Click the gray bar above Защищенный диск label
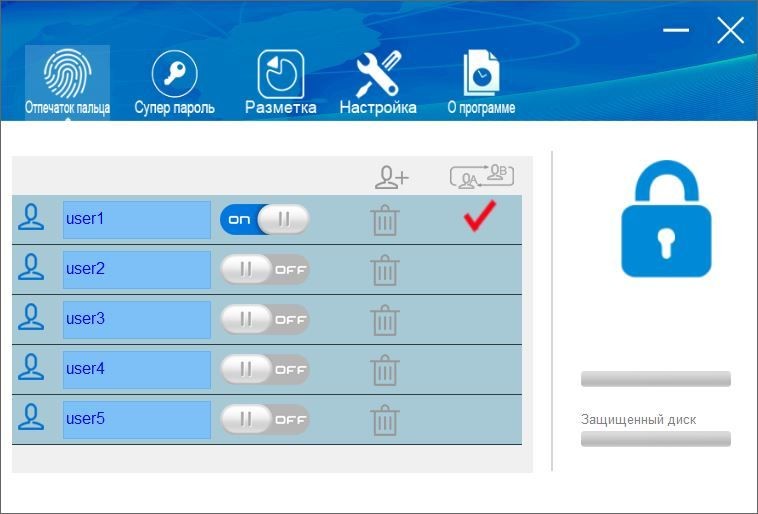The width and height of the screenshot is (758, 514). 656,379
